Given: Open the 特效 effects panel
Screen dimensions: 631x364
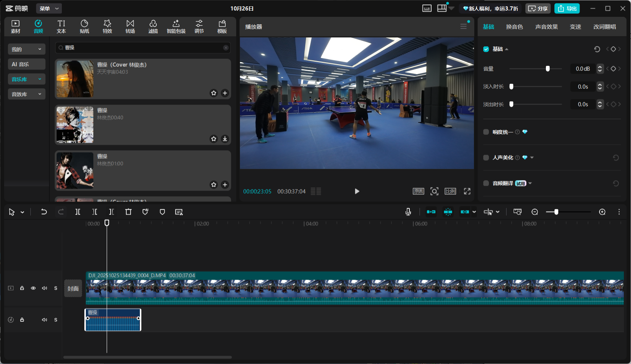Looking at the screenshot, I should 107,27.
